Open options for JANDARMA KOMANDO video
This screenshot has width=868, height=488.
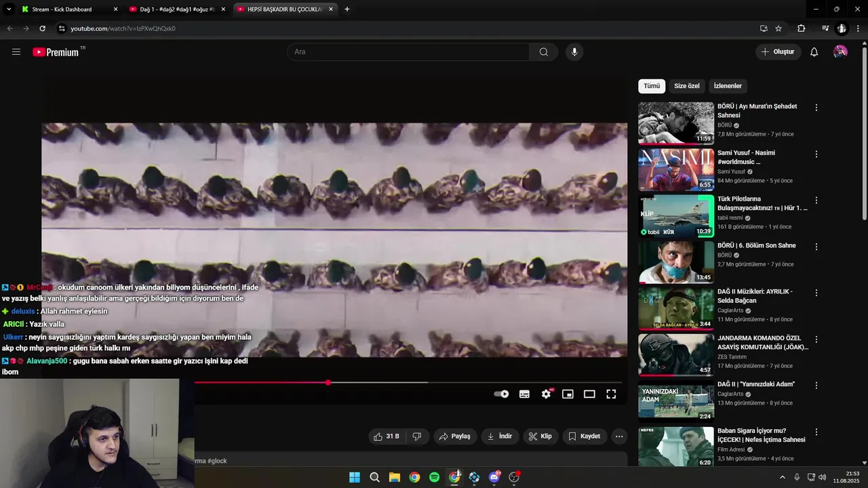[x=816, y=339]
